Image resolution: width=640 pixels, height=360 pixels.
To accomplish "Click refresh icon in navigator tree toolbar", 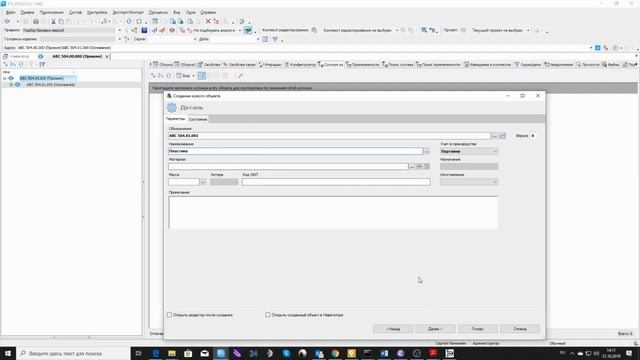I will click(x=21, y=64).
